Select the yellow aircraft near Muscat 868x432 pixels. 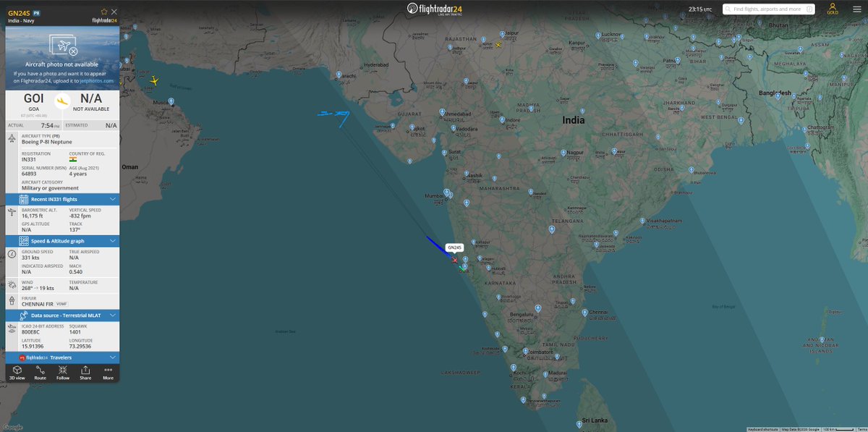[154, 81]
